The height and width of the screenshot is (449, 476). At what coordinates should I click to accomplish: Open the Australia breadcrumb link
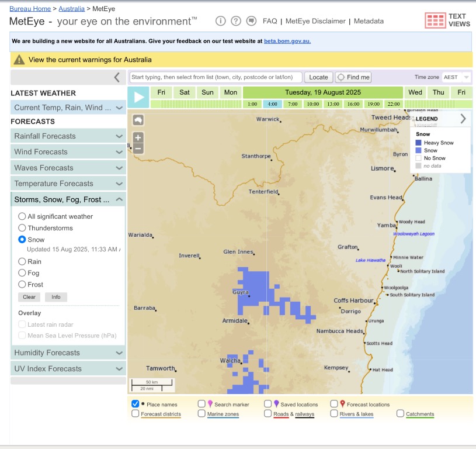(x=72, y=9)
